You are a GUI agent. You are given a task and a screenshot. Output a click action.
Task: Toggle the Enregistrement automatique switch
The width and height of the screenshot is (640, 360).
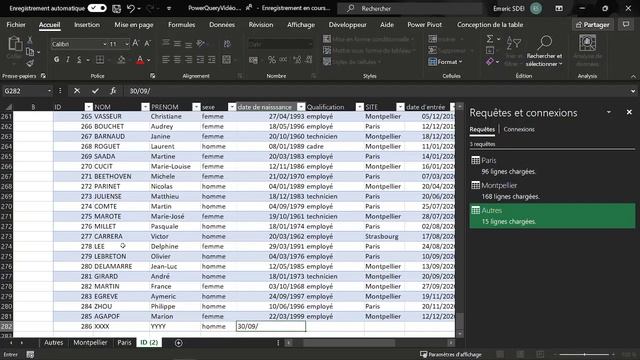(x=97, y=8)
